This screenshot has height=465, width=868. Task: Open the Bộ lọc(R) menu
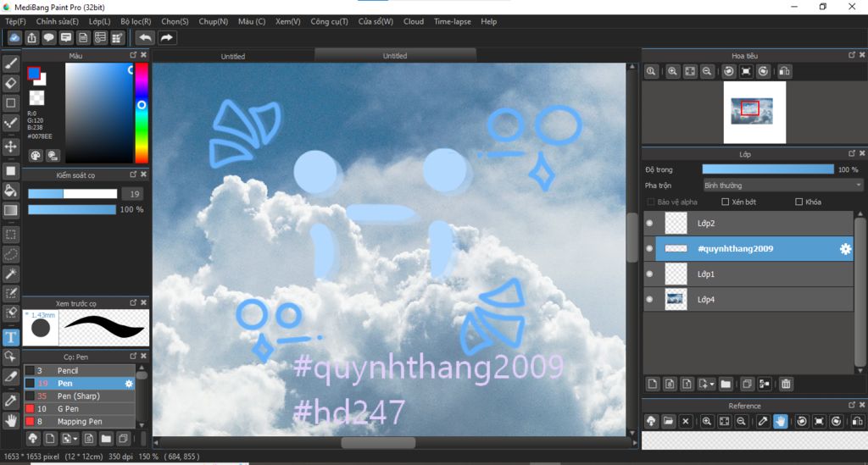[x=136, y=21]
